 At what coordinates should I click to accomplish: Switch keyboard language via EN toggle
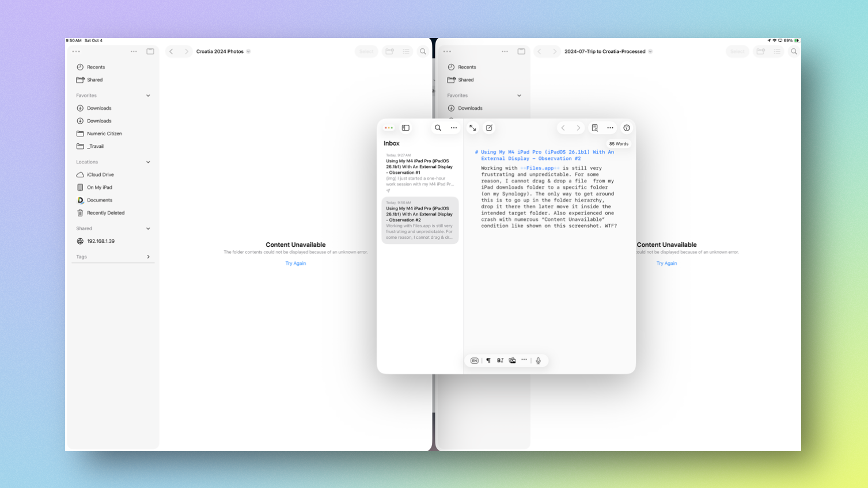tap(473, 360)
